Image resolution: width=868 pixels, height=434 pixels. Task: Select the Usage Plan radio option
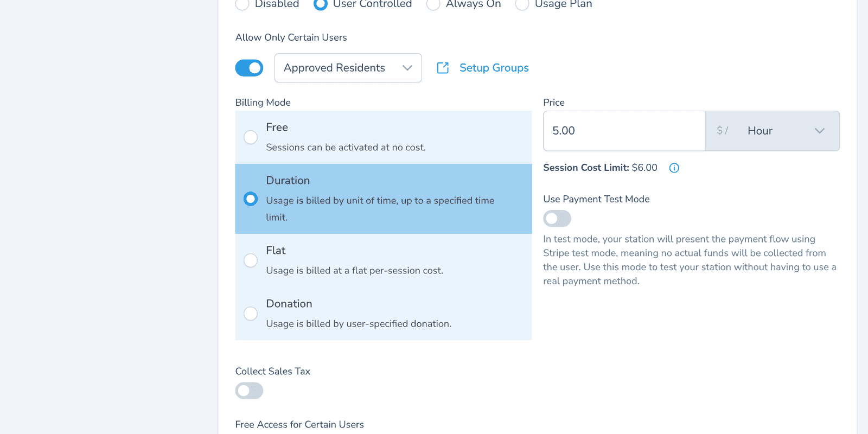(x=522, y=4)
